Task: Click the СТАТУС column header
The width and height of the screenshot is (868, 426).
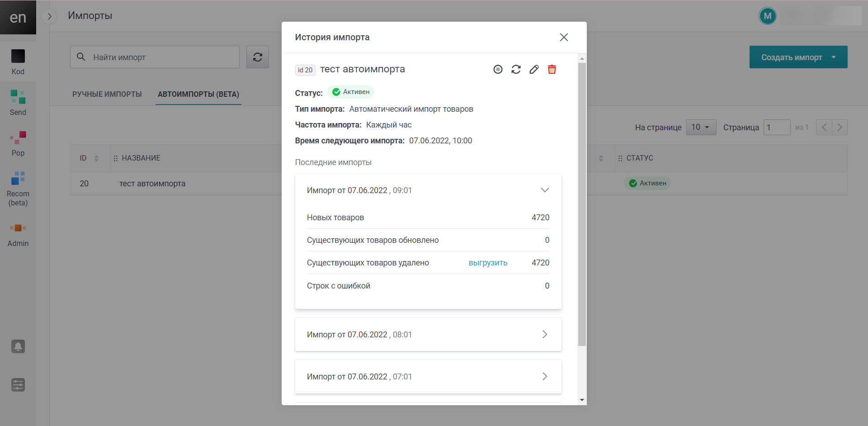Action: [640, 158]
